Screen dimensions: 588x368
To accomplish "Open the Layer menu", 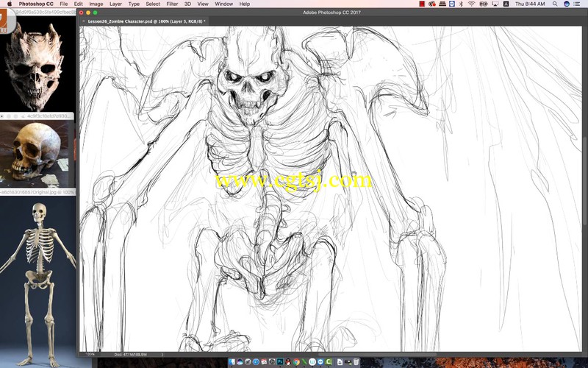I will tap(115, 4).
